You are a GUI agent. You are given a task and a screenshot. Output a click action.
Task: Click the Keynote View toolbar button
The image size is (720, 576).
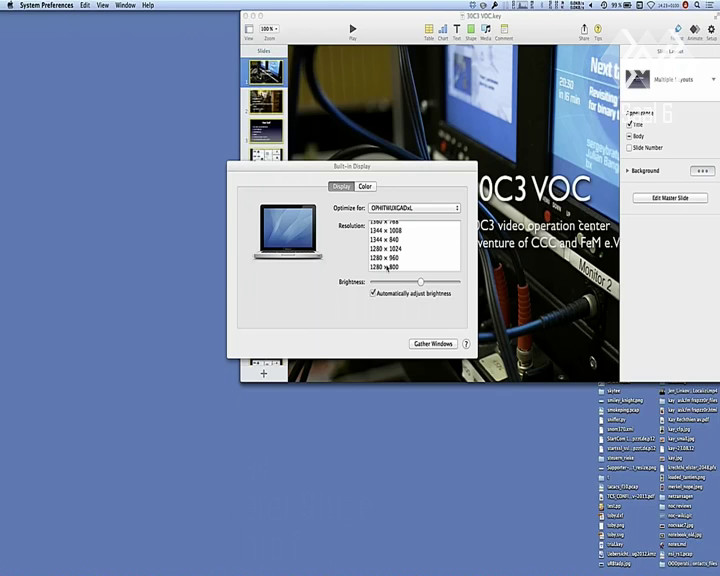coord(249,32)
